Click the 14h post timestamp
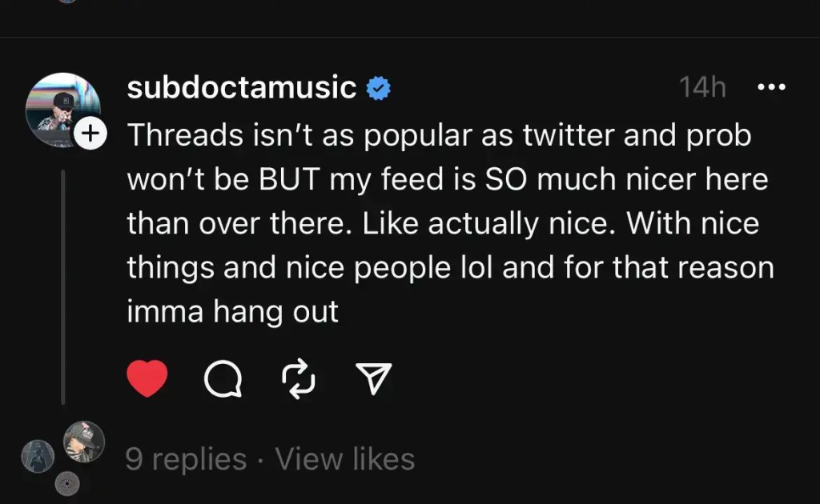Viewport: 820px width, 504px height. 701,87
